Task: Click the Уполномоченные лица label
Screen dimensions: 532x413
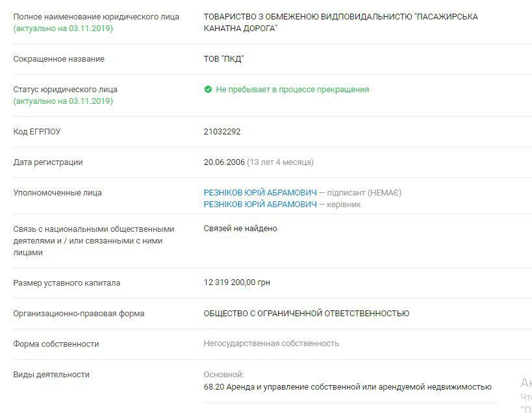Action: [57, 193]
